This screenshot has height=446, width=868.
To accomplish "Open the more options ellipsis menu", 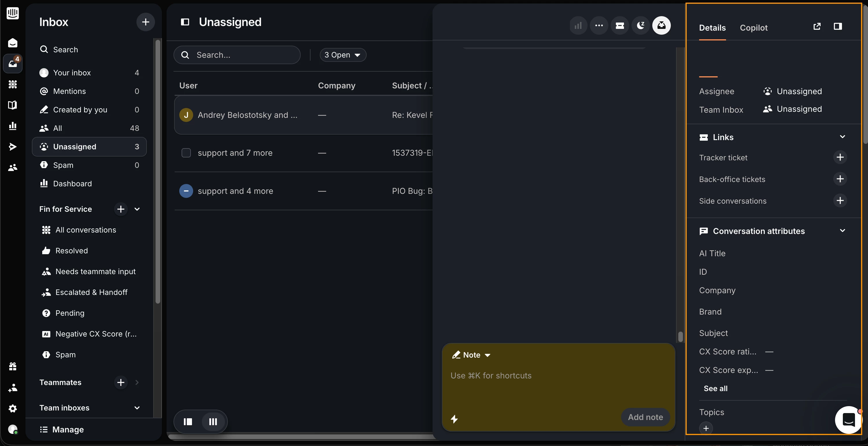I will coord(599,26).
